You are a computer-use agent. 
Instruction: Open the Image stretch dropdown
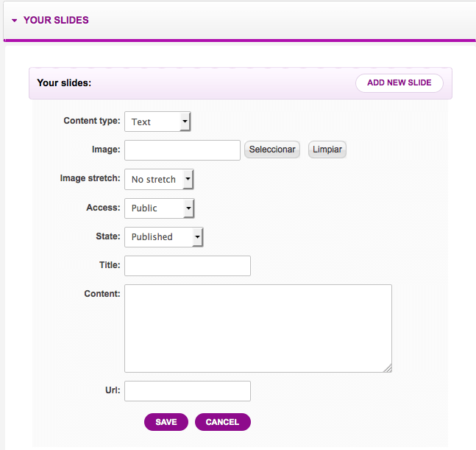click(x=159, y=179)
